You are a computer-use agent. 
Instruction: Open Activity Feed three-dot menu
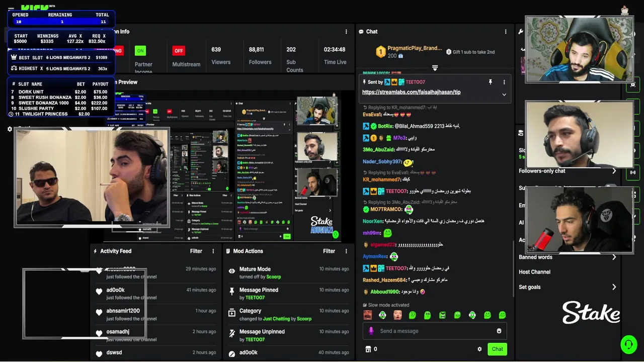213,251
